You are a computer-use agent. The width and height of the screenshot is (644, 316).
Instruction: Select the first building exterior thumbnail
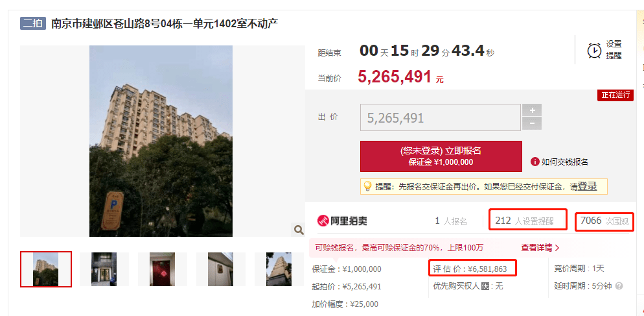click(x=46, y=269)
